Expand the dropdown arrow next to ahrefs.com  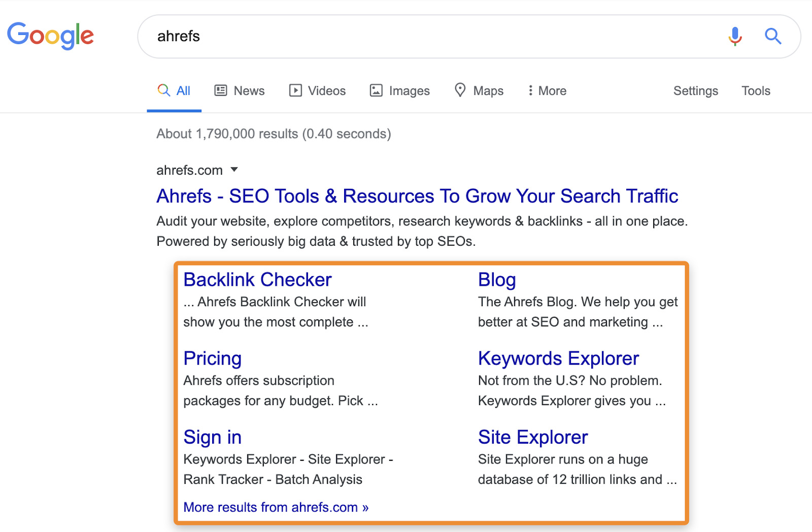[x=234, y=170]
